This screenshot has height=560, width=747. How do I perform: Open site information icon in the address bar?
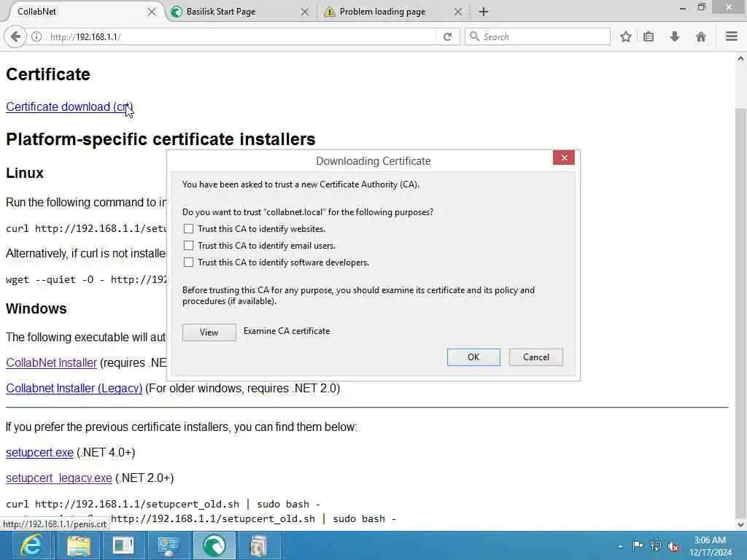36,36
